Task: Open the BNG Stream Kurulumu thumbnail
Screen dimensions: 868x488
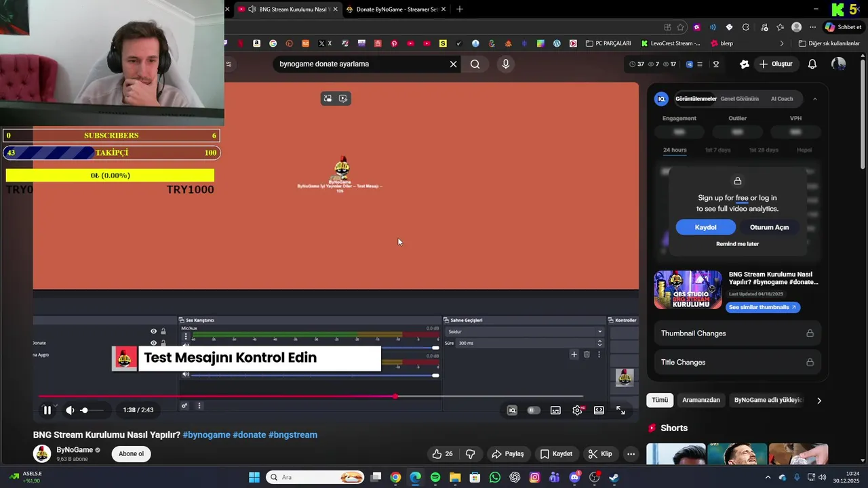Action: click(x=688, y=289)
